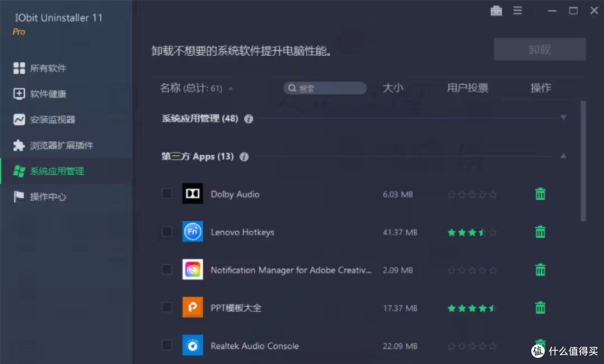Click the 安装监视器 chart icon
The height and width of the screenshot is (364, 604).
coord(19,120)
